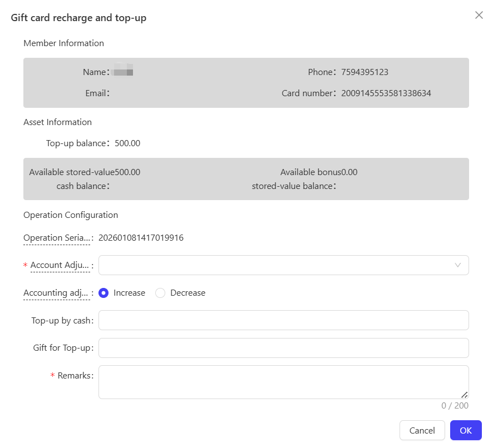Click the truncated Account Adju... label
The image size is (493, 448).
point(60,265)
